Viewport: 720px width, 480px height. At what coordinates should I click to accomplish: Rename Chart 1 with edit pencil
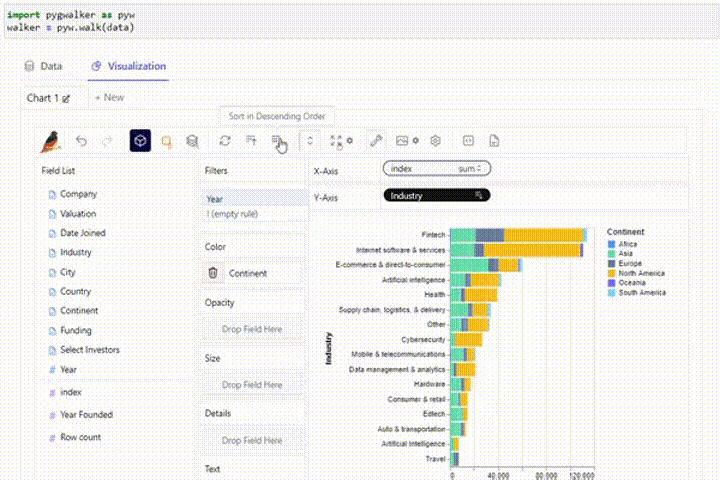point(66,99)
